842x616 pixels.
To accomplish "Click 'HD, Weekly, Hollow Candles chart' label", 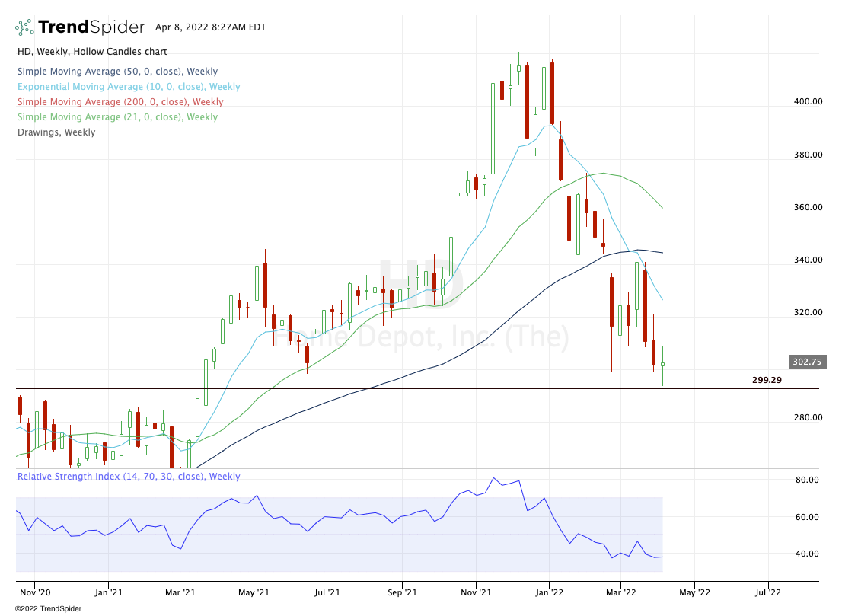I will (92, 52).
